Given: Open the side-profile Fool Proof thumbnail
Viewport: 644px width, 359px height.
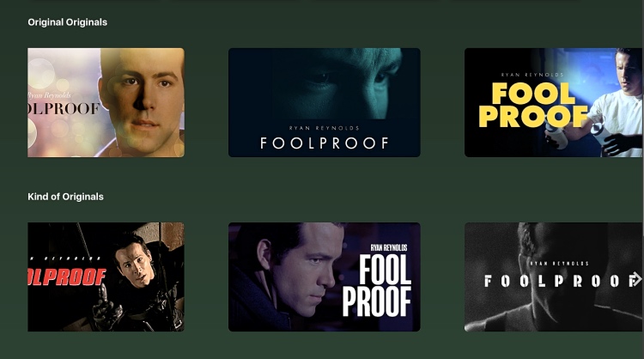Looking at the screenshot, I should [324, 277].
